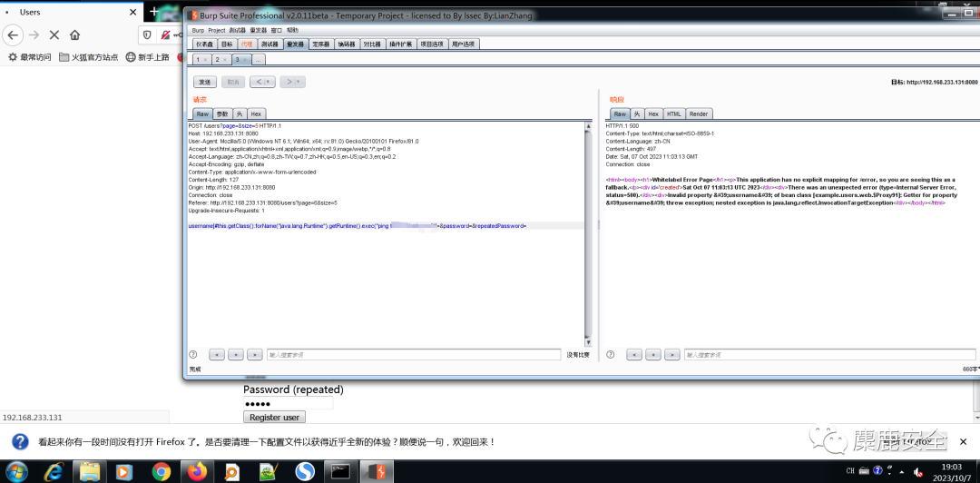Click the Firefox stop loading X icon
The image size is (980, 483).
pyautogui.click(x=54, y=34)
